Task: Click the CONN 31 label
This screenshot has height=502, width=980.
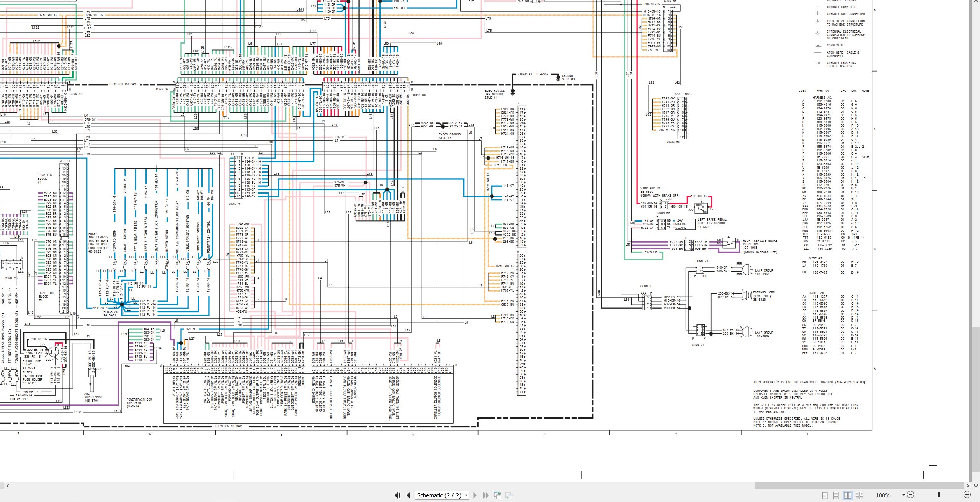Action: (x=235, y=204)
